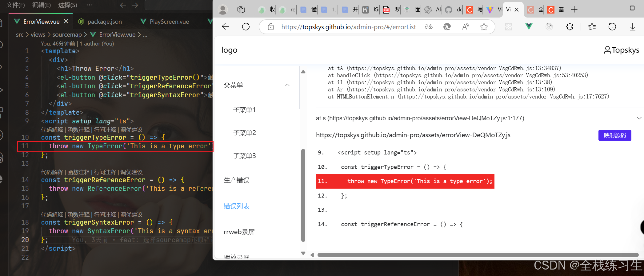Open the 错误列表 menu item
The height and width of the screenshot is (276, 644).
(x=236, y=206)
